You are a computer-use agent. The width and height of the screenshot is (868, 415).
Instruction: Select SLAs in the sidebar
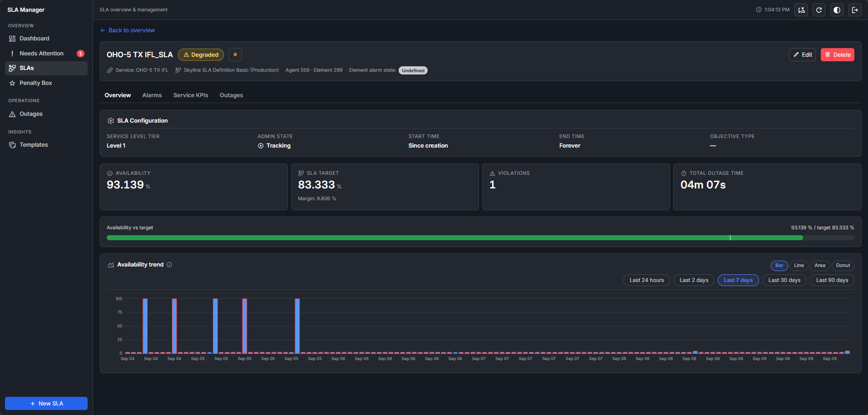[x=46, y=68]
